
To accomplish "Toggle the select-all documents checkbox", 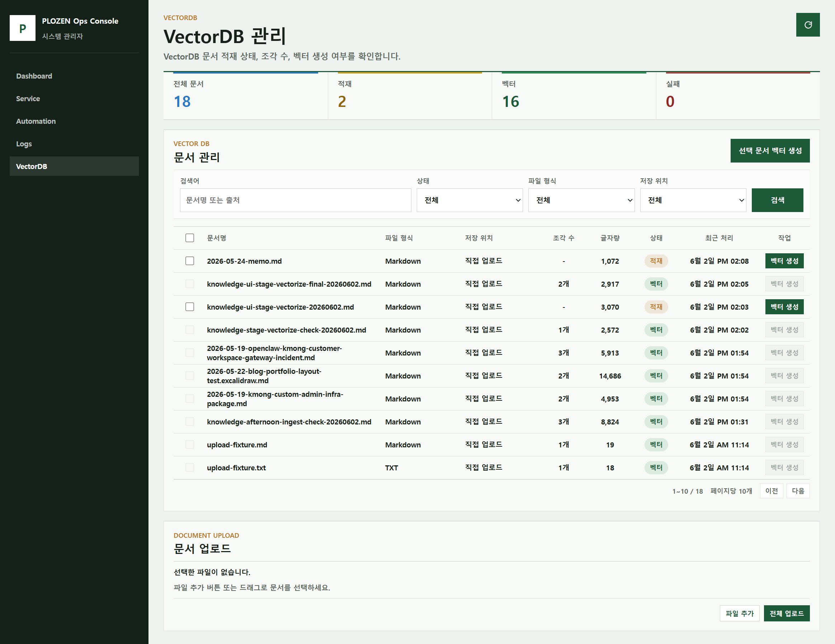I will click(x=190, y=238).
